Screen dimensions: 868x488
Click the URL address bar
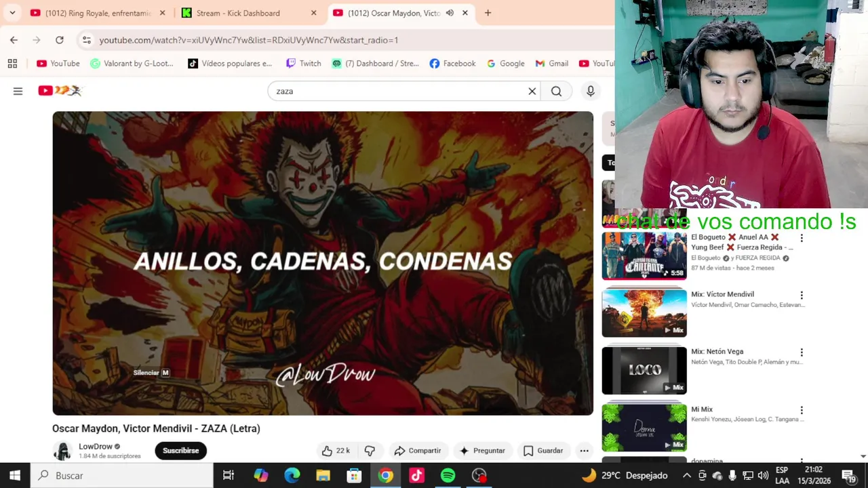coord(346,40)
